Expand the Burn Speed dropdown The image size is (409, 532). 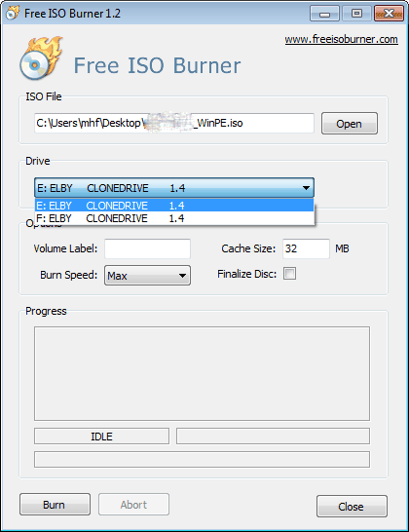182,276
